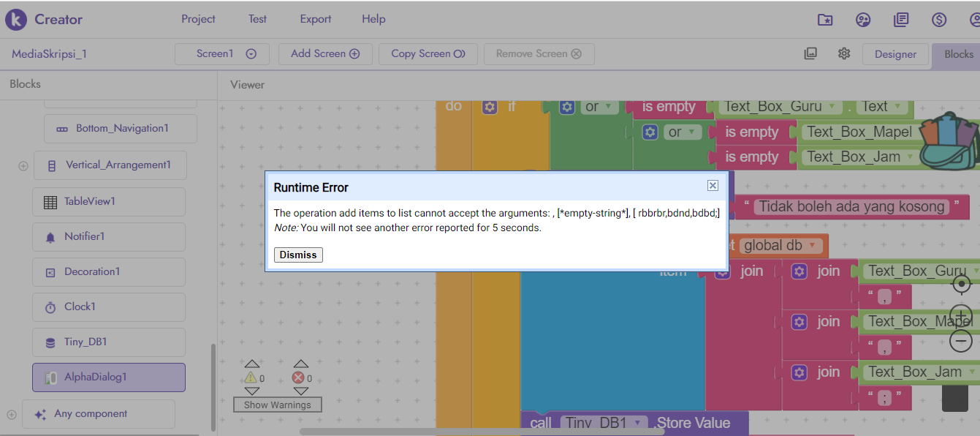This screenshot has height=436, width=980.
Task: Click the gear on the outer 'join' block
Action: (722, 271)
